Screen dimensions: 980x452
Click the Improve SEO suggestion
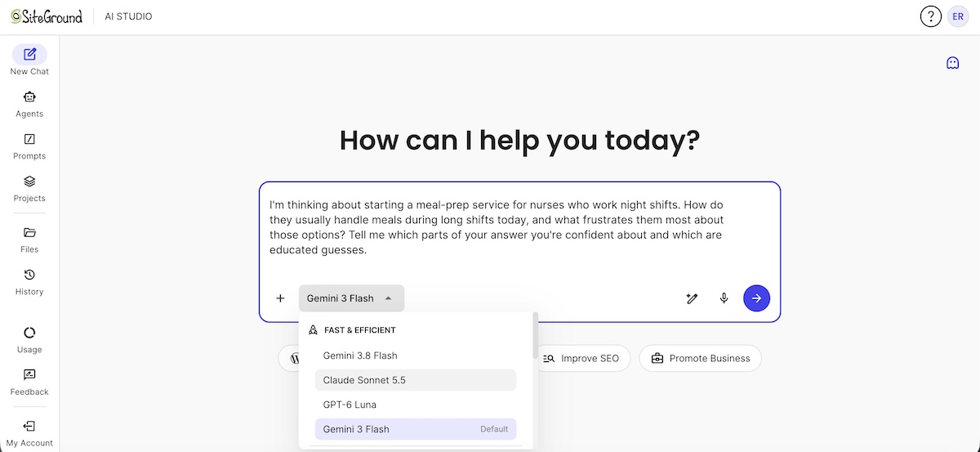coord(581,358)
